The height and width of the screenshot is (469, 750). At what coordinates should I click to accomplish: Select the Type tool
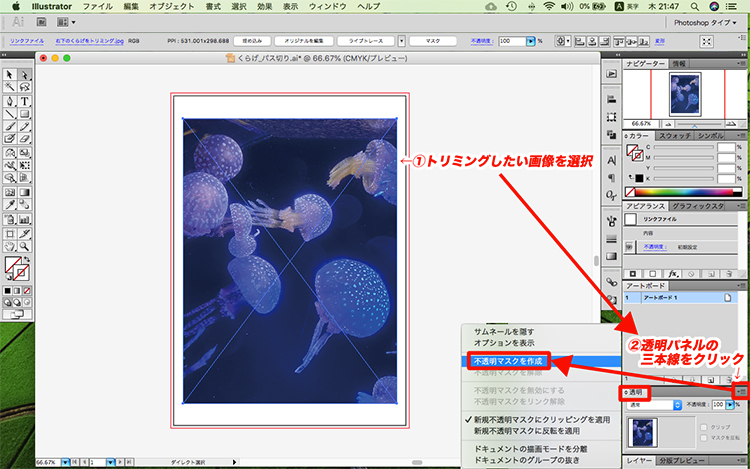point(23,100)
